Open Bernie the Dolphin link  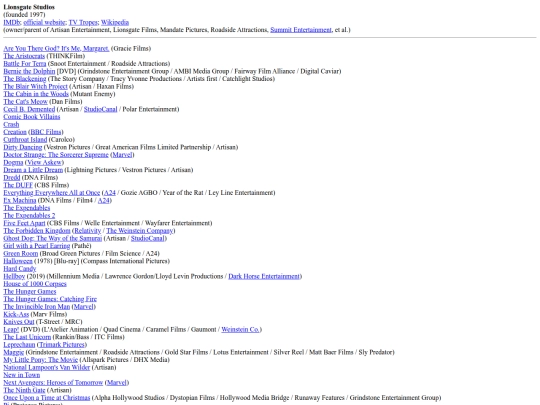(x=29, y=71)
